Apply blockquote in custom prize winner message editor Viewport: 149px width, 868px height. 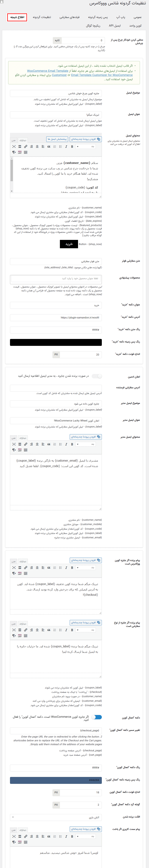49,630
